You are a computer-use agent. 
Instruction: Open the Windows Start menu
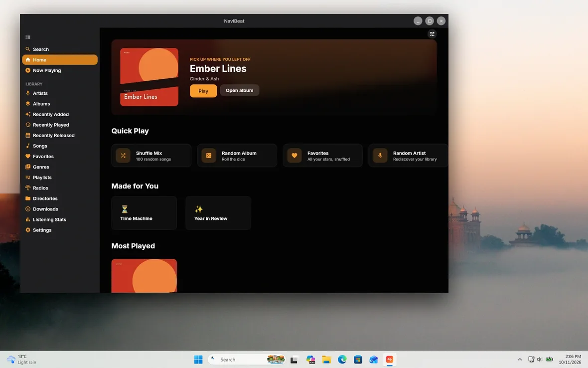coord(198,360)
